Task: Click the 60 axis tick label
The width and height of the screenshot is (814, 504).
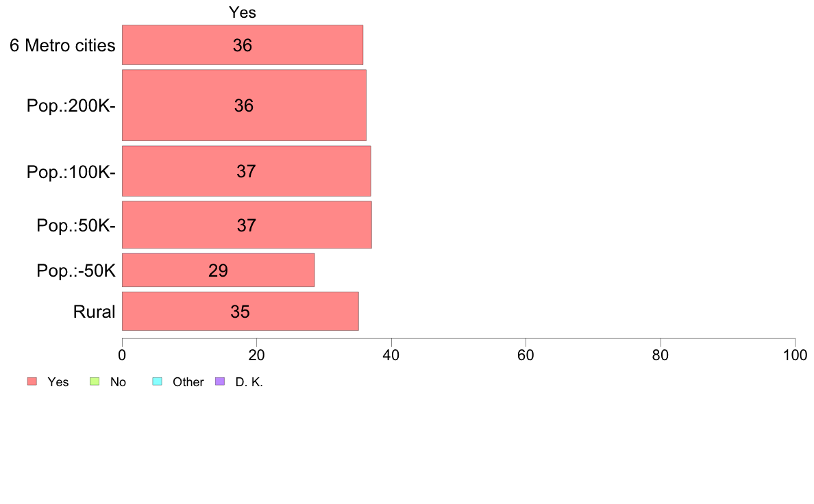Action: pyautogui.click(x=526, y=355)
